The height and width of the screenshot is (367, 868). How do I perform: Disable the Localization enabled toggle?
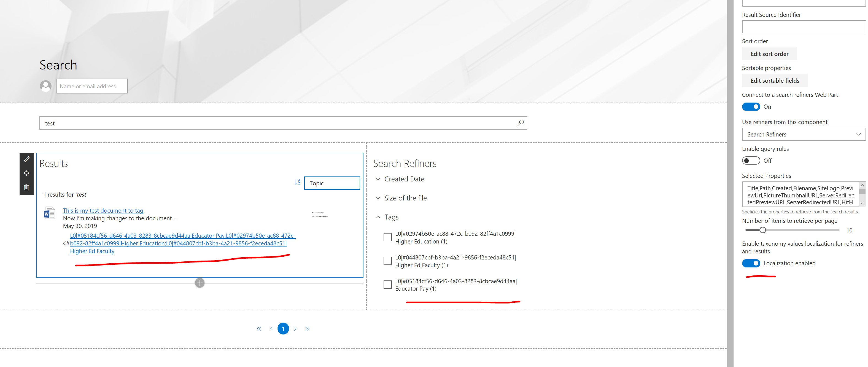click(x=751, y=263)
